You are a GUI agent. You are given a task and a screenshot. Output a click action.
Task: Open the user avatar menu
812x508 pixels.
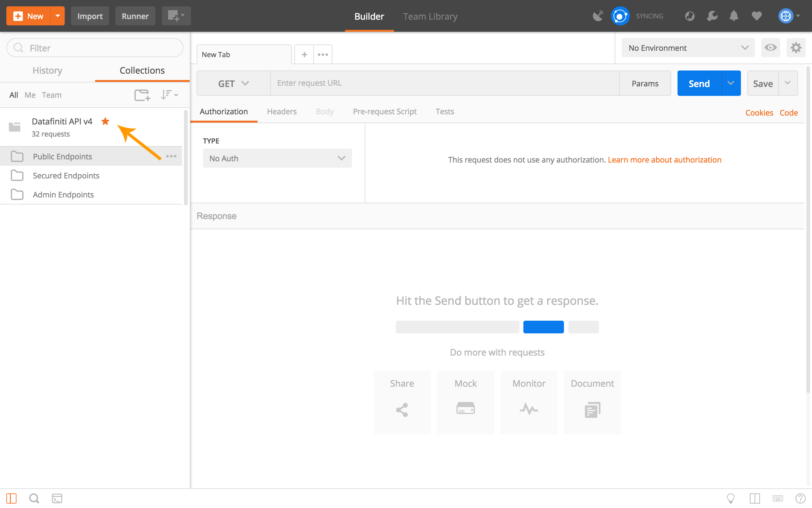click(789, 16)
